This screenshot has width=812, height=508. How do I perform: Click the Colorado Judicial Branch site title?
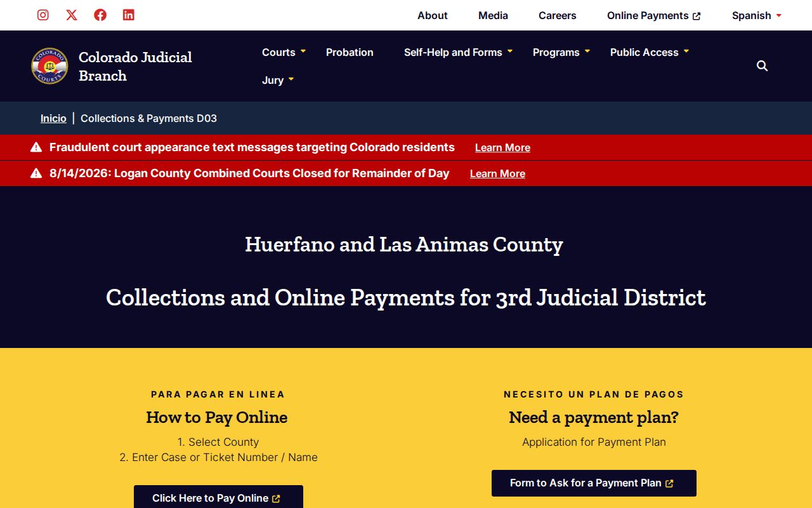click(135, 66)
